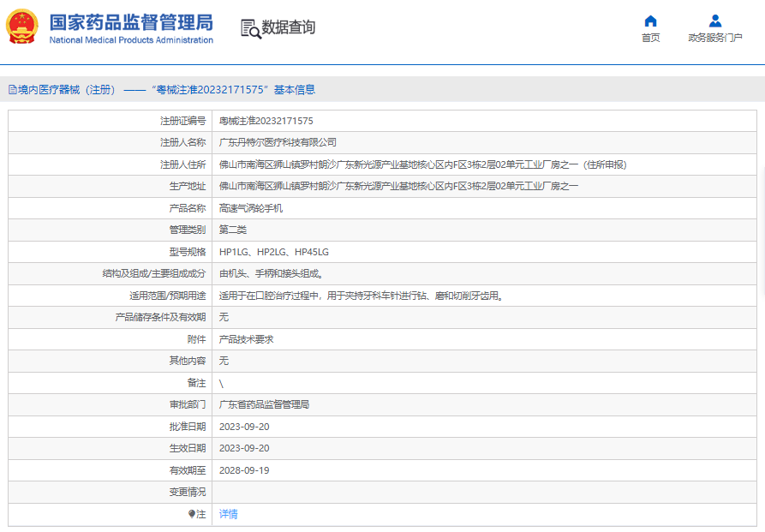Click the 有效期至 label
765x532 pixels.
point(188,470)
